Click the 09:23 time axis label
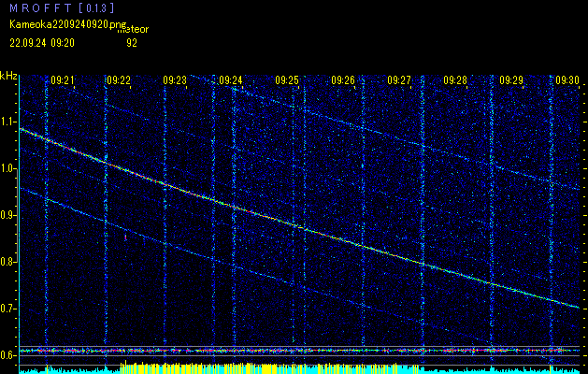 pyautogui.click(x=175, y=80)
